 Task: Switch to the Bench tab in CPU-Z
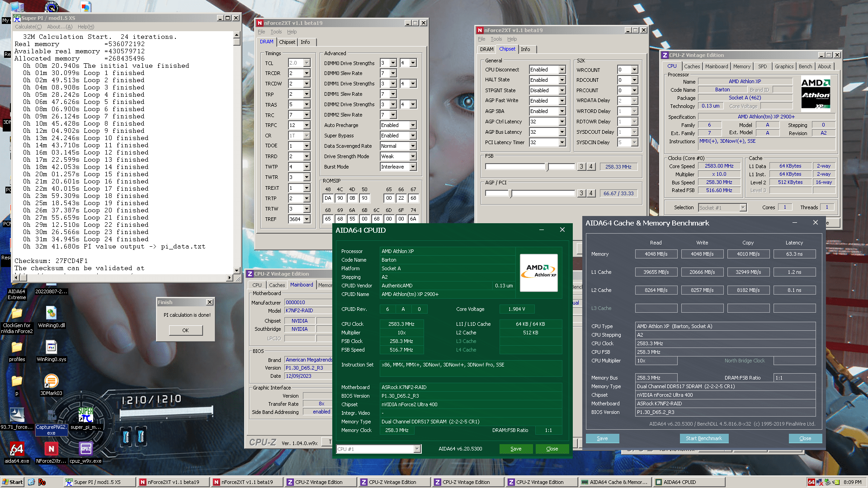[x=805, y=66]
